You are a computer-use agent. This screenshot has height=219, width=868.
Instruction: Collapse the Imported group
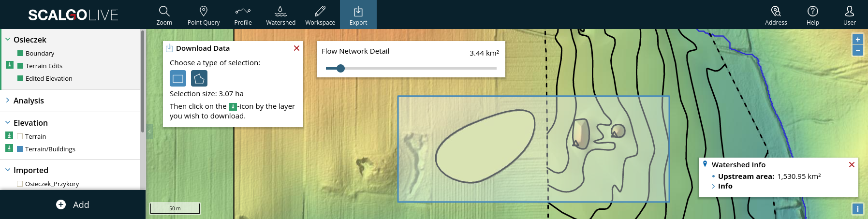tap(8, 170)
